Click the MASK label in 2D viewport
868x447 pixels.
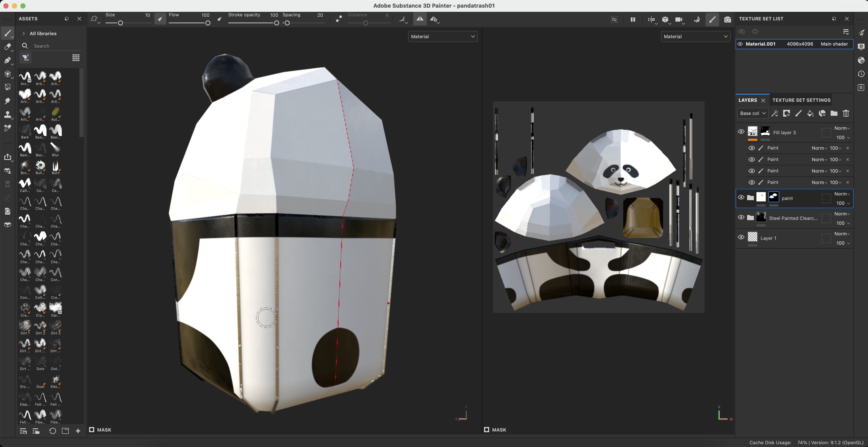(499, 429)
